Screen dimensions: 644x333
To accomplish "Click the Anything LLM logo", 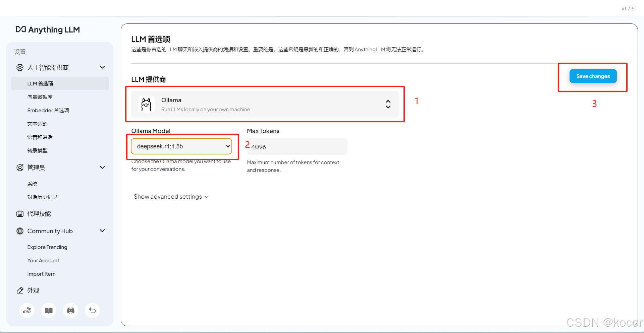I will click(48, 30).
